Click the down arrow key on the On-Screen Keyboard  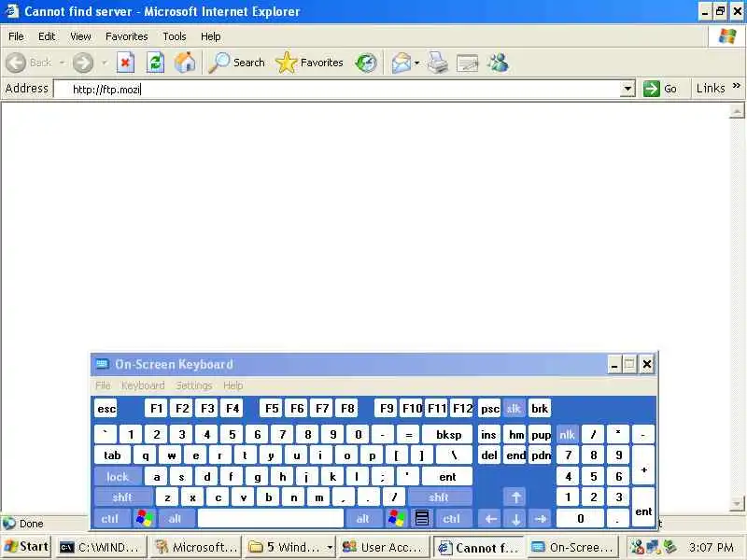pyautogui.click(x=515, y=518)
